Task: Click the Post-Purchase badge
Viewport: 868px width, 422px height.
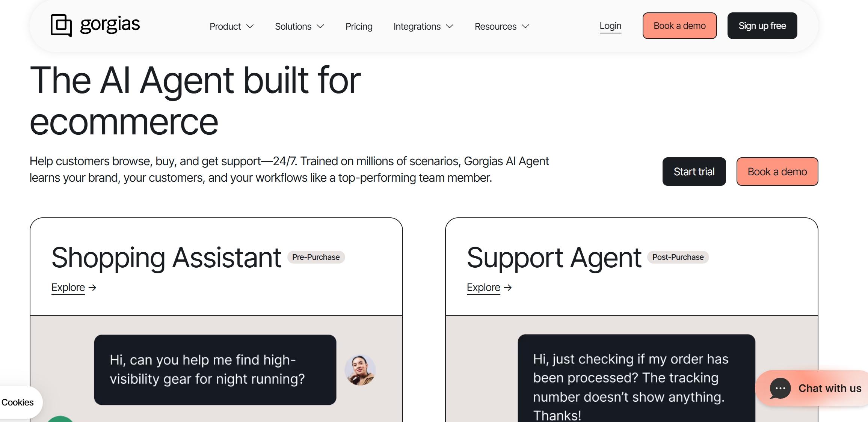Action: [x=678, y=257]
